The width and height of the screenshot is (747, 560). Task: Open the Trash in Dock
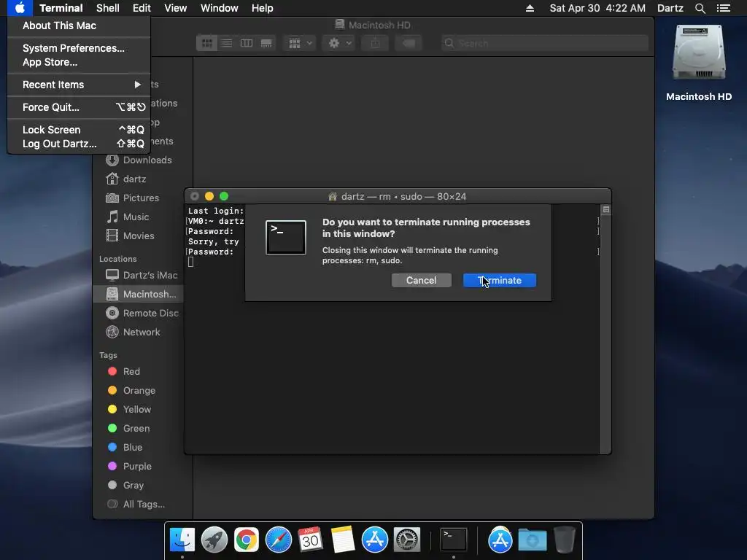(564, 540)
